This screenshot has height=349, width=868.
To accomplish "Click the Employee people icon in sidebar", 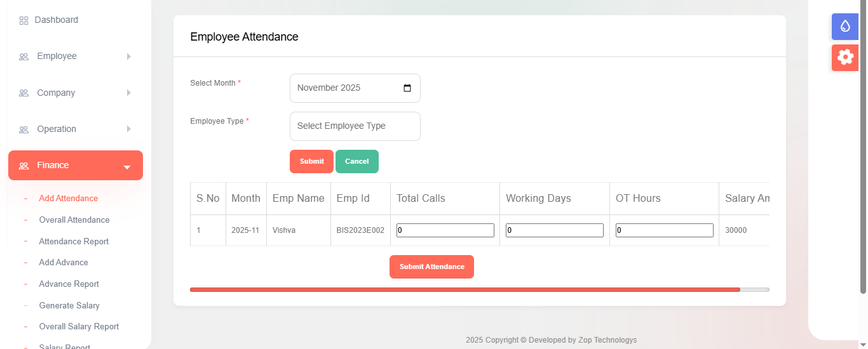I will (24, 56).
